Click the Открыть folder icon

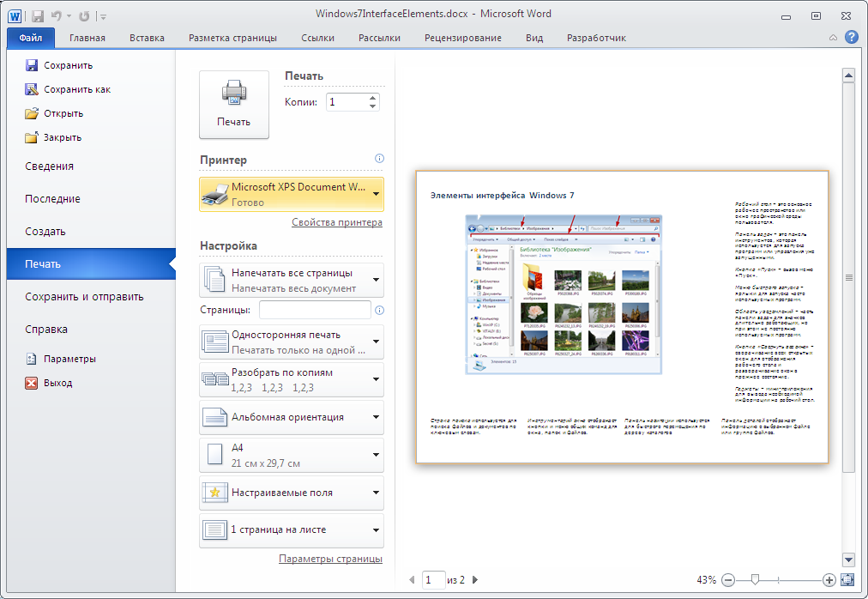click(32, 113)
